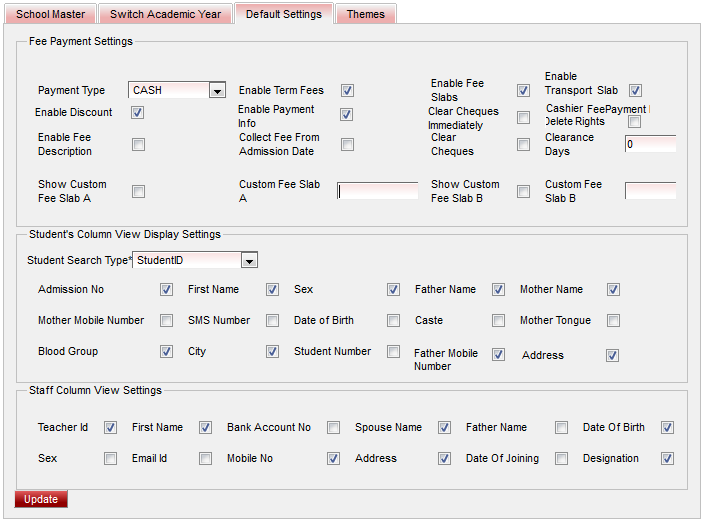Enable the Bank Account No checkbox
Image resolution: width=705 pixels, height=522 pixels.
point(334,428)
